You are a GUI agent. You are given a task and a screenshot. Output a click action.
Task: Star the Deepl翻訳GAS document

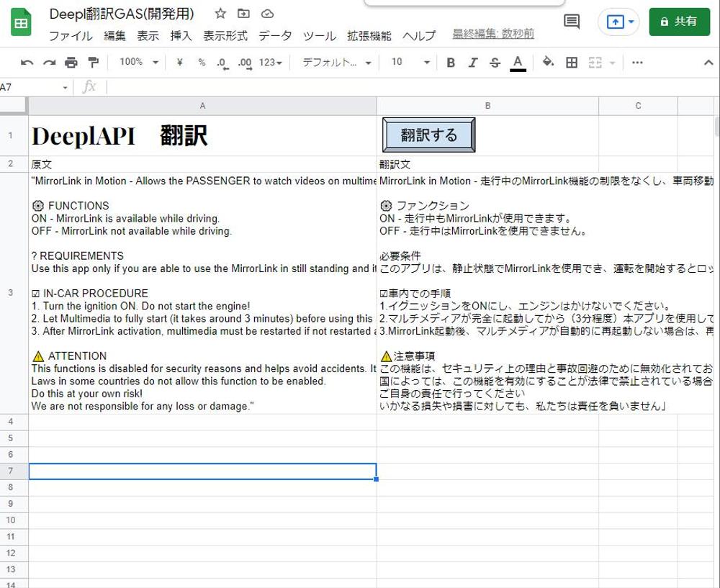point(220,14)
